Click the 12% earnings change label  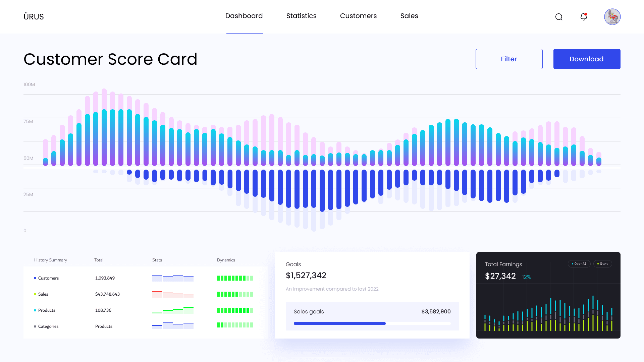[x=526, y=277]
